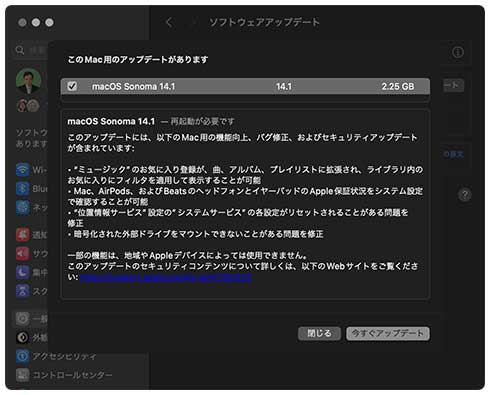Open the Screen Time hourglass sidebar icon
This screenshot has height=395, width=490.
tap(22, 291)
